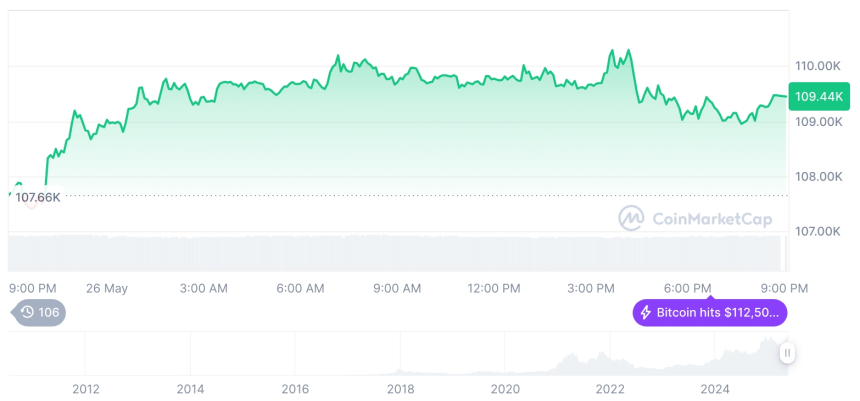Select 2020 on the overview timeline
Viewport: 860px width, 401px height.
point(505,389)
